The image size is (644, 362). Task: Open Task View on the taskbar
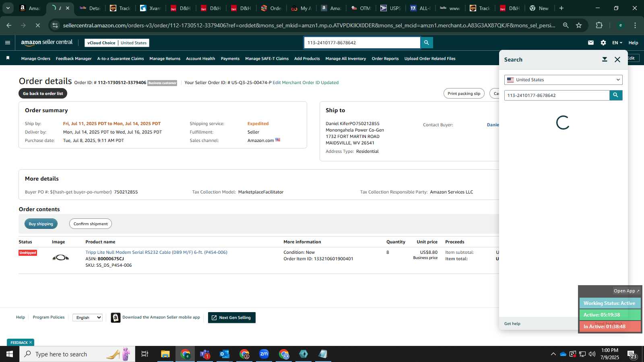tap(145, 354)
